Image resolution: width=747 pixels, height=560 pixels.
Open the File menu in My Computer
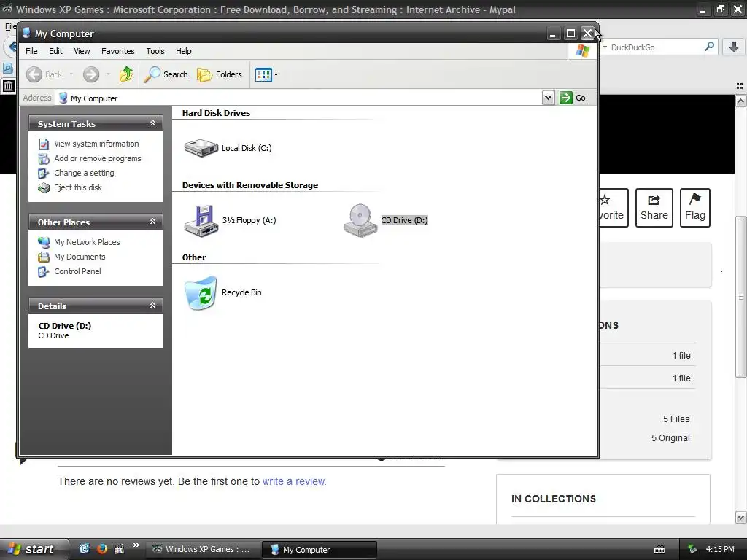click(31, 51)
